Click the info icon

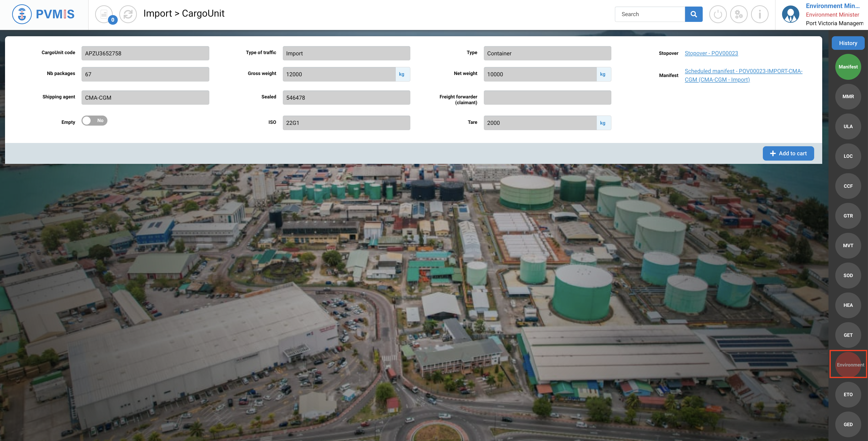pyautogui.click(x=760, y=14)
